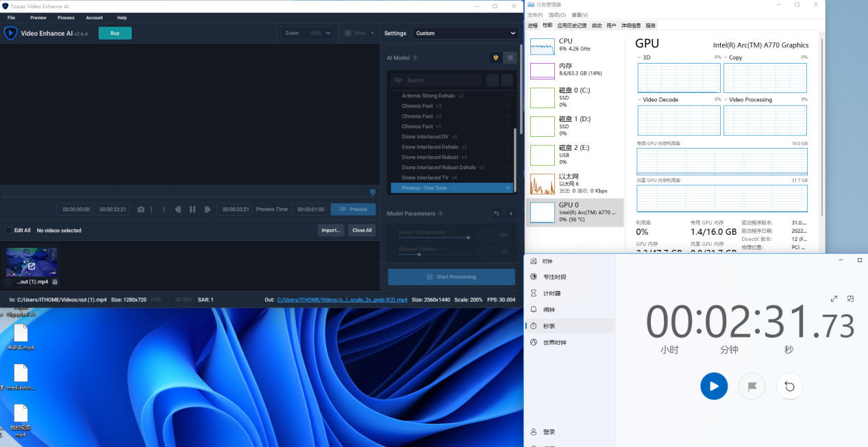Step to the next frame
The width and height of the screenshot is (868, 447).
tap(208, 209)
